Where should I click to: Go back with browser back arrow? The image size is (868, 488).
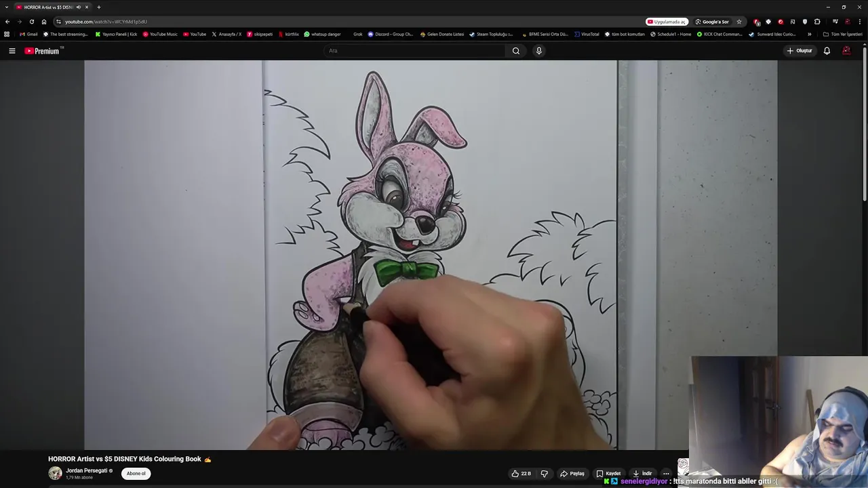tap(7, 22)
